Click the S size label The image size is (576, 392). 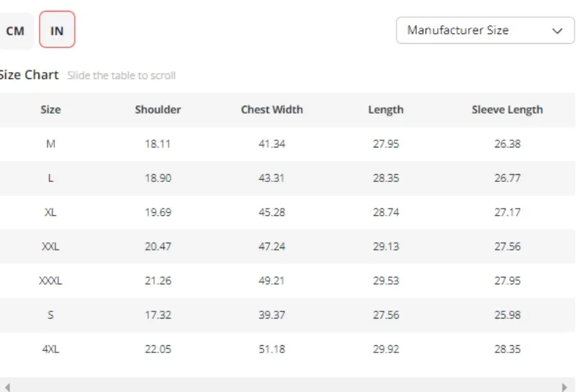point(50,315)
